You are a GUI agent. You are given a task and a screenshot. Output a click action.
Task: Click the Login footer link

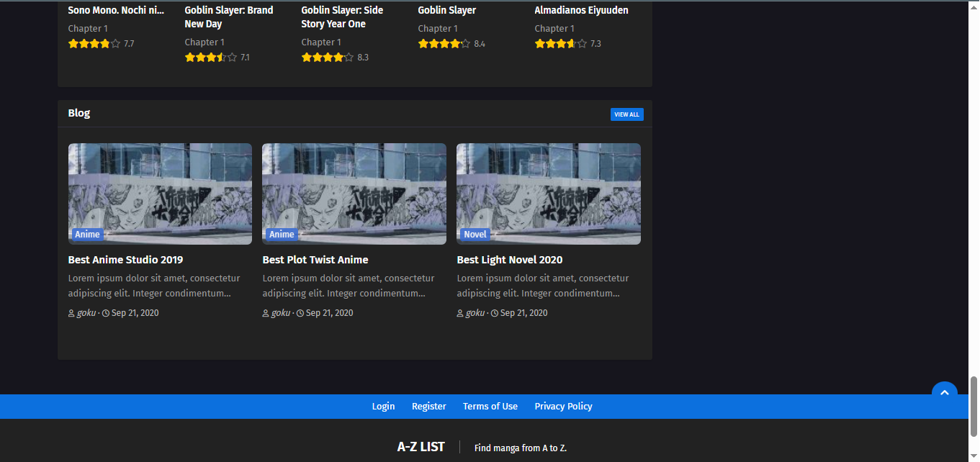383,407
